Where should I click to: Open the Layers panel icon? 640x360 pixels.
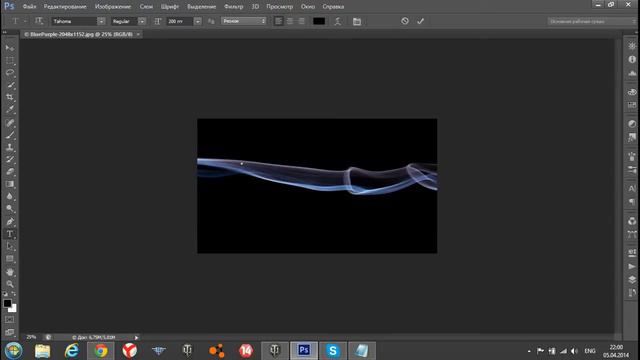tap(632, 280)
